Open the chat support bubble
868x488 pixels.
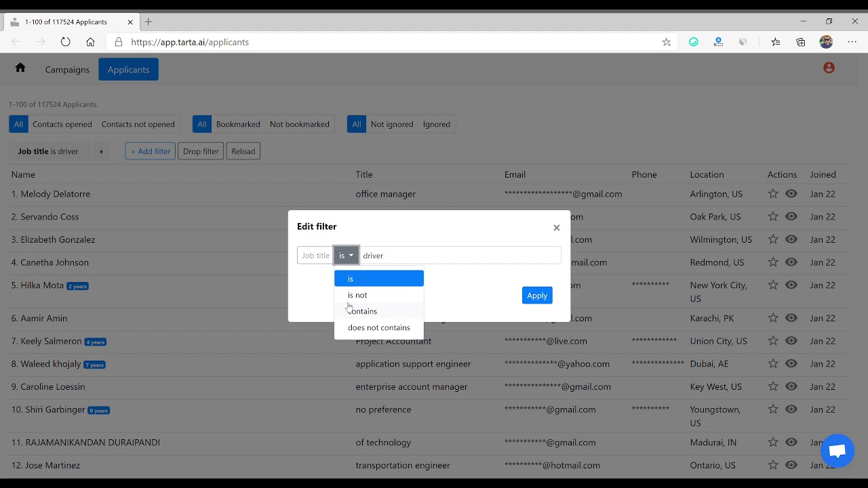tap(837, 451)
